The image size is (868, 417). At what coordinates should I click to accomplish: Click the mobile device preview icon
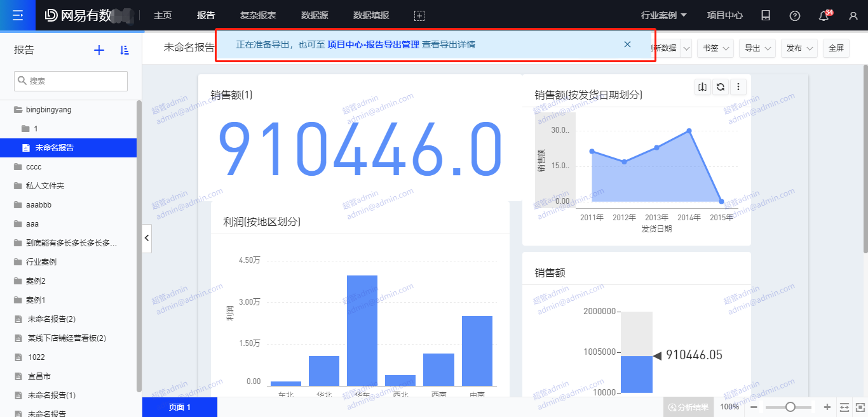pos(766,16)
